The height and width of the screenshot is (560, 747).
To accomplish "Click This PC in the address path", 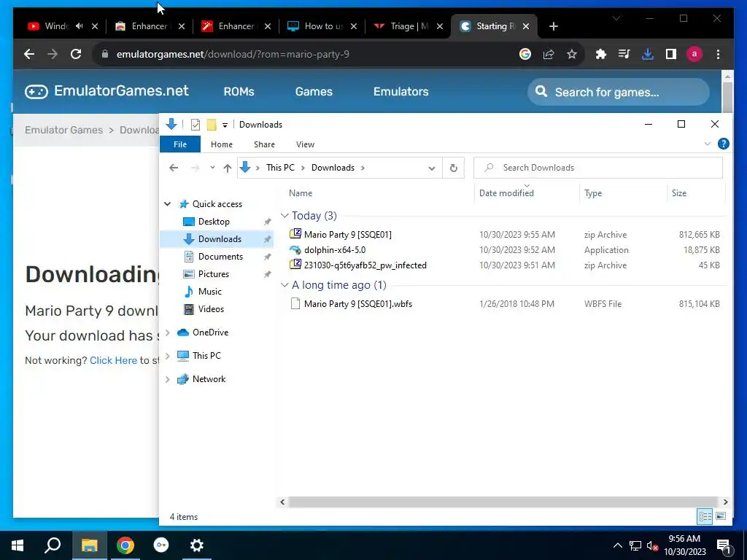I will pos(280,168).
